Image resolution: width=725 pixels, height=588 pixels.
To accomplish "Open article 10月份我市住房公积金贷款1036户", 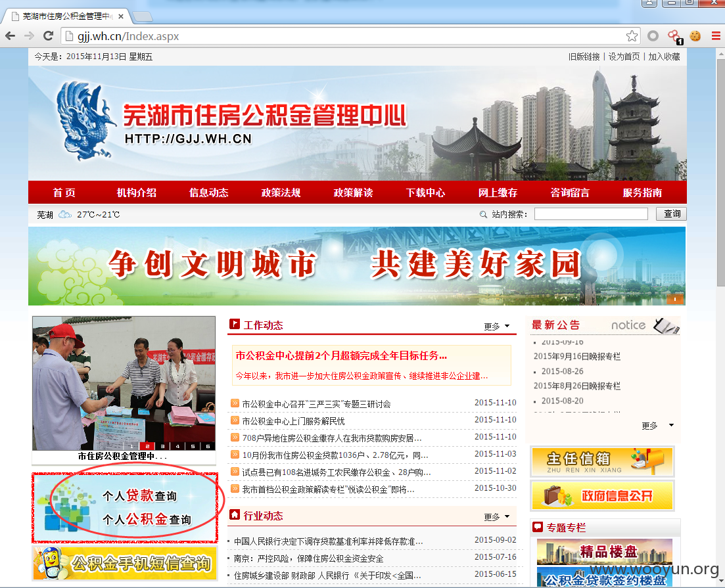I will point(335,455).
